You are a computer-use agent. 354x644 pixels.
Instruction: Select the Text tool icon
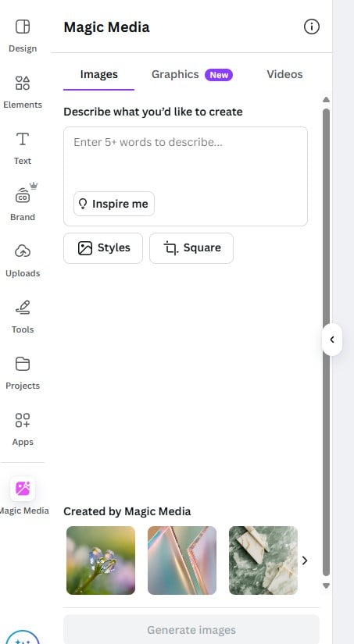23,139
